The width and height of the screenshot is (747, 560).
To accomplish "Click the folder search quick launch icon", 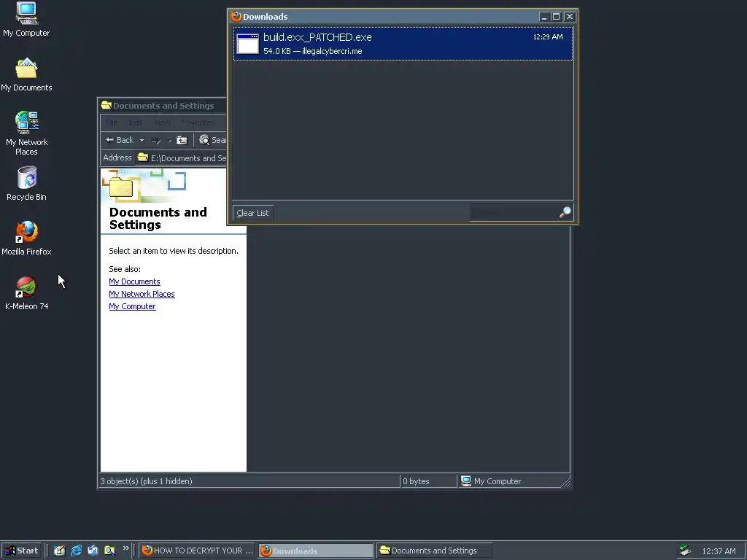I will click(x=109, y=551).
